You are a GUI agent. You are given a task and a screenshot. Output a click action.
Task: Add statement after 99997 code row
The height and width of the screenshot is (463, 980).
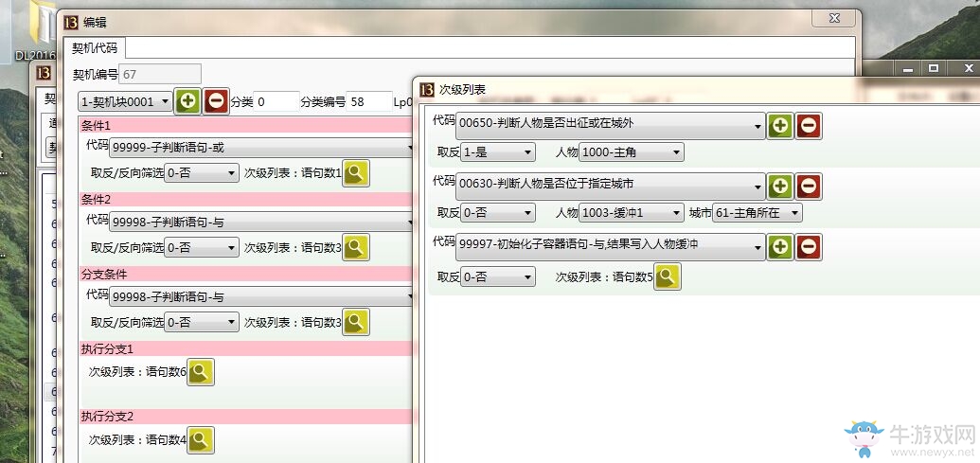click(780, 247)
